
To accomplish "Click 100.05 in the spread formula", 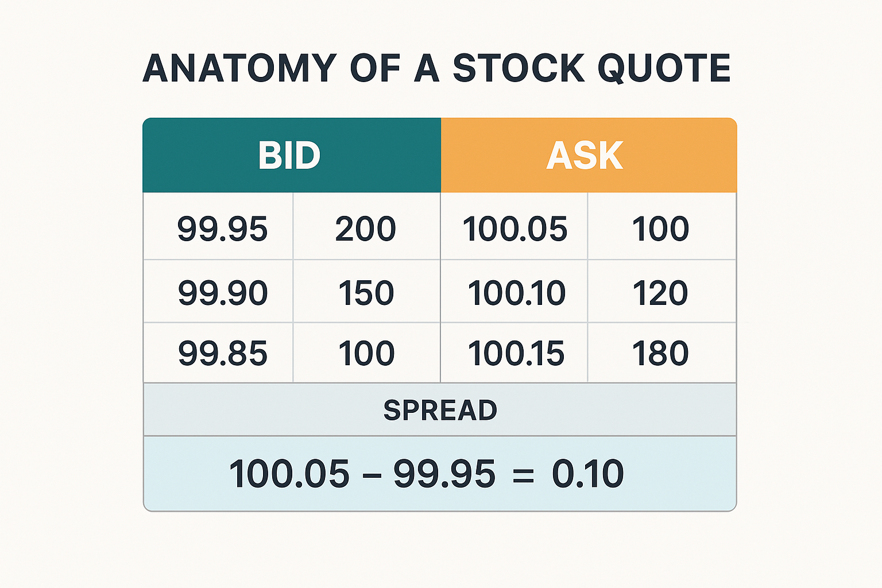I will [x=289, y=474].
